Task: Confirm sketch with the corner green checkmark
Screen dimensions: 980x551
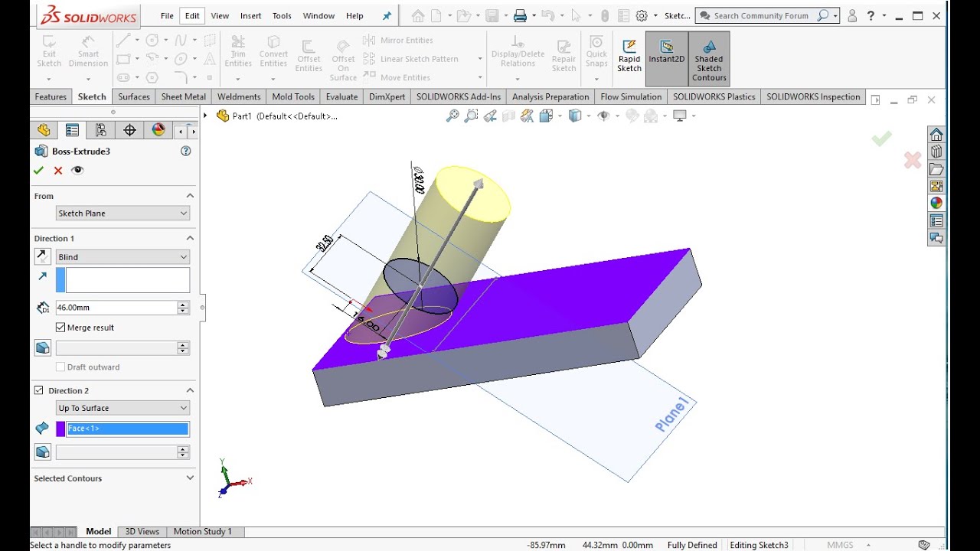Action: click(x=881, y=139)
